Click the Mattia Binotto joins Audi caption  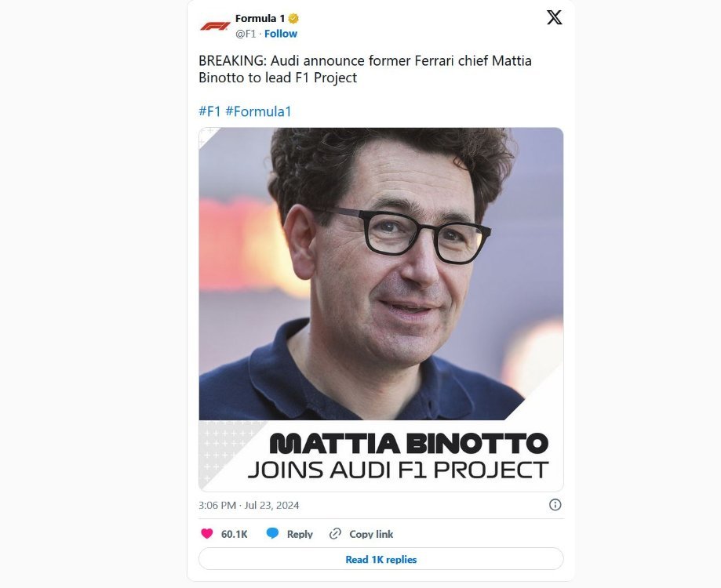tap(399, 456)
